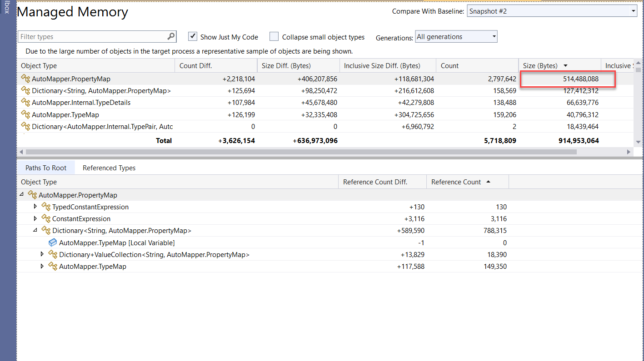Click the AutoMapper.TypeMap icon in top grid
644x361 pixels.
(x=25, y=114)
